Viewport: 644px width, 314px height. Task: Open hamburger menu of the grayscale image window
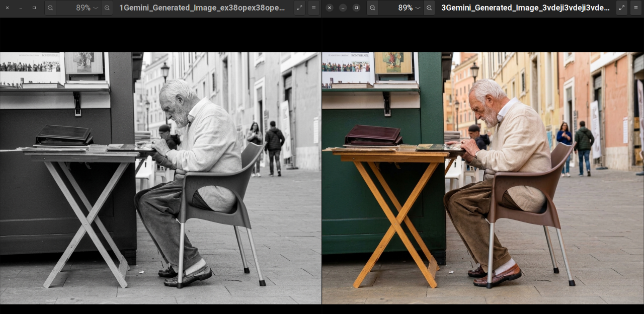pos(314,8)
